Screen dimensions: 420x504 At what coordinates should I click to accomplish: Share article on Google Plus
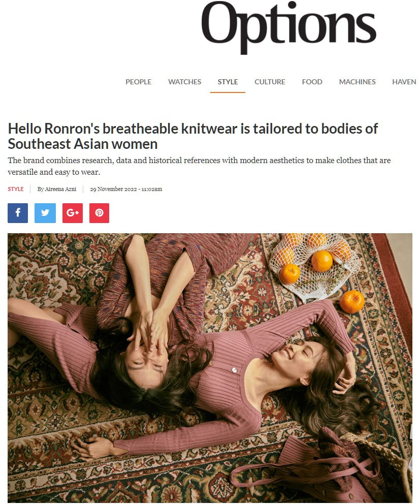(73, 213)
